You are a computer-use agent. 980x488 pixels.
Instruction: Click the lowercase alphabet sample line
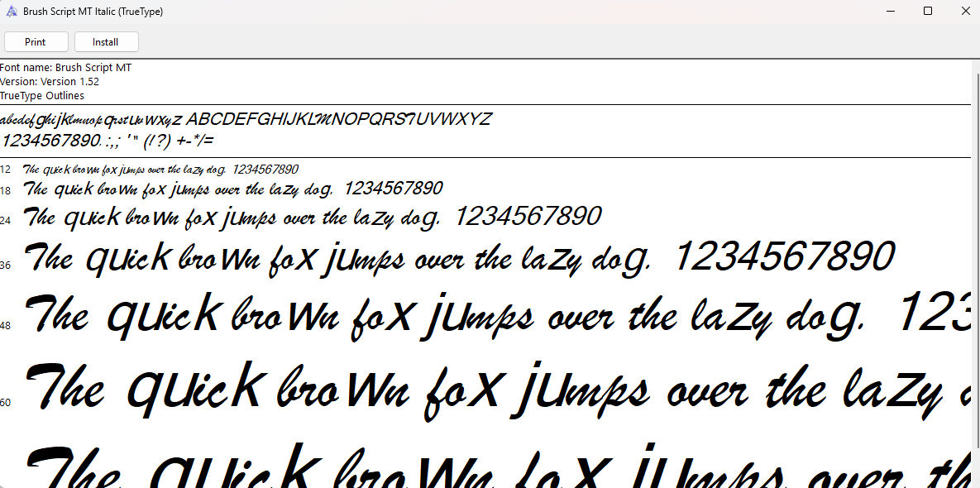point(91,119)
